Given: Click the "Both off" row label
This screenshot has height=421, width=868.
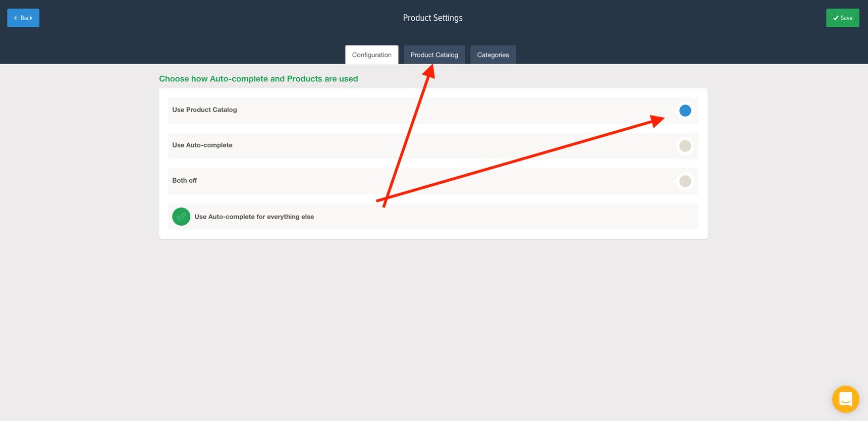Looking at the screenshot, I should 185,181.
